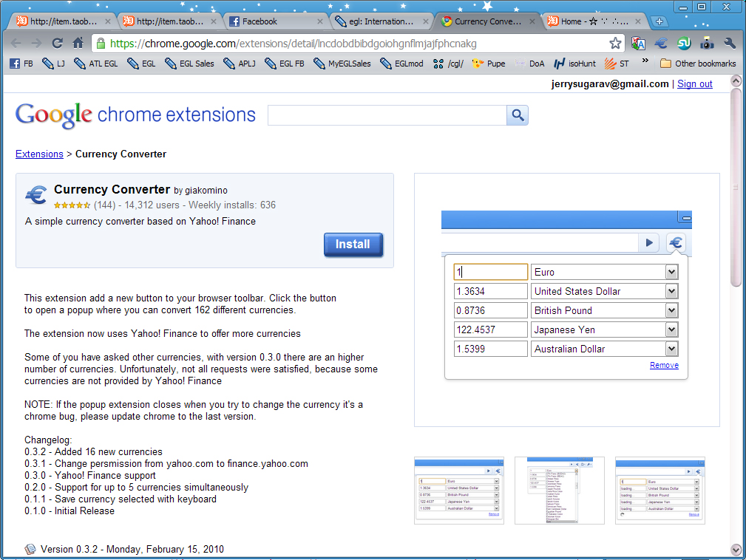Click the 1.3634 value field

[x=490, y=291]
